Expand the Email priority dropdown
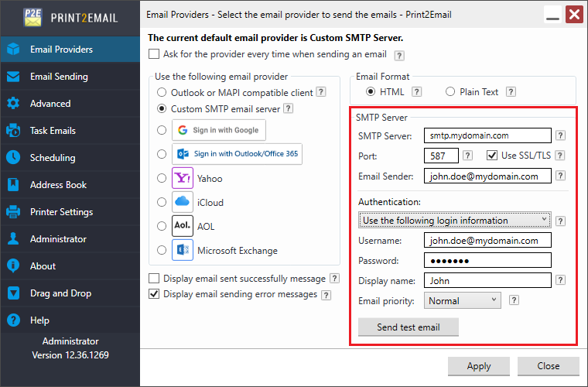The height and width of the screenshot is (387, 588). (x=463, y=300)
